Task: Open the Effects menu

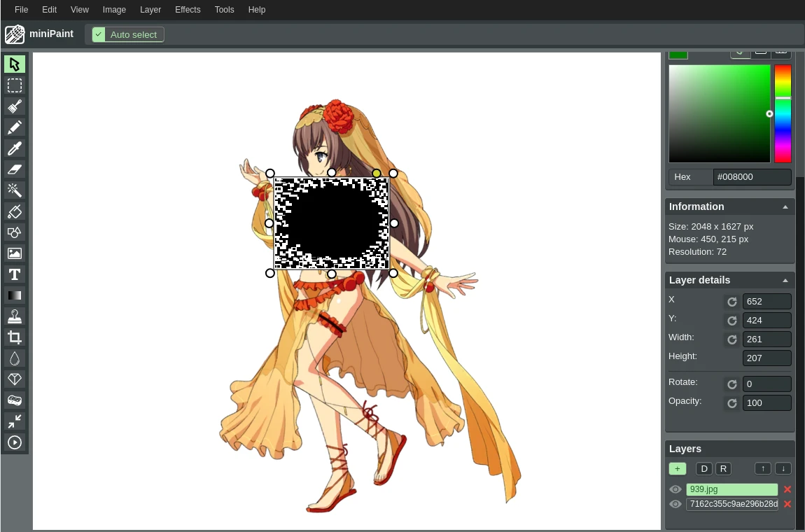Action: 188,10
